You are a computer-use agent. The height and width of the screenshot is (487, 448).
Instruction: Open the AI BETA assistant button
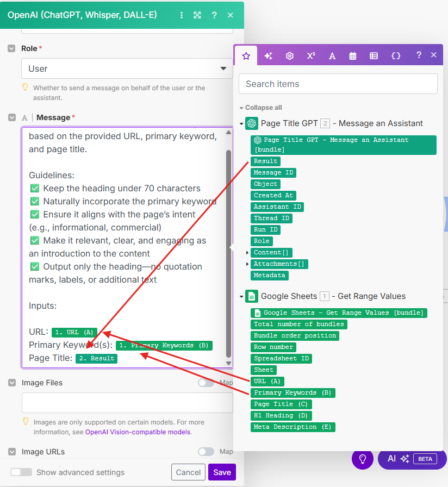[x=412, y=459]
